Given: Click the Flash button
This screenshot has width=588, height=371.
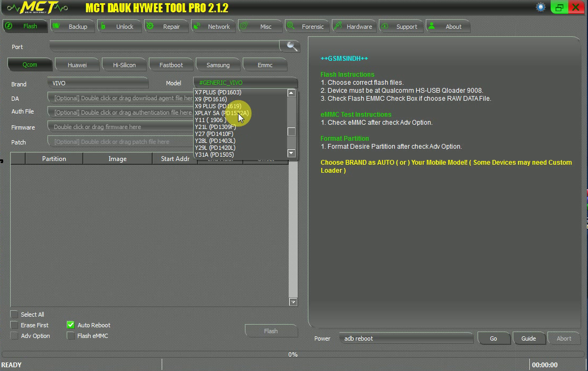Looking at the screenshot, I should pos(271,331).
